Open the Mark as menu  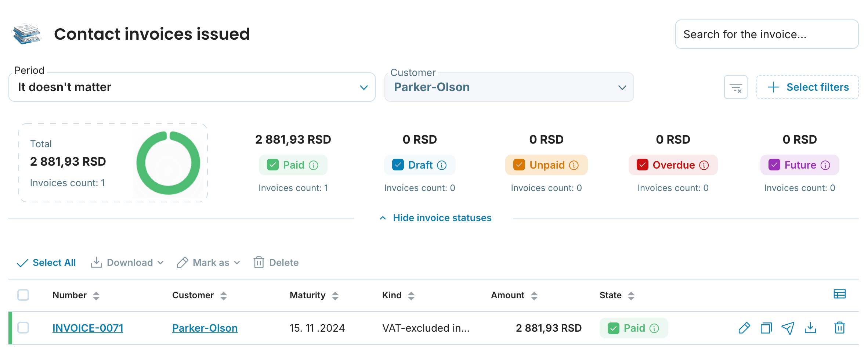209,263
